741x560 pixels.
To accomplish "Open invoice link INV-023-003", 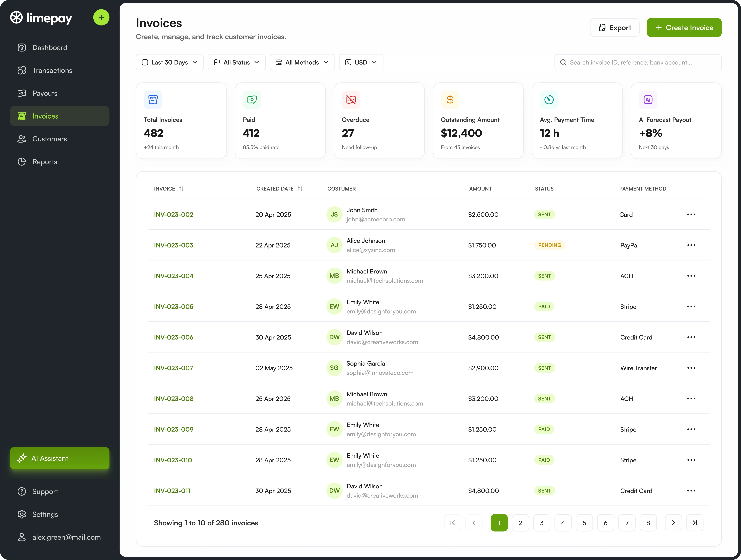I will click(174, 245).
